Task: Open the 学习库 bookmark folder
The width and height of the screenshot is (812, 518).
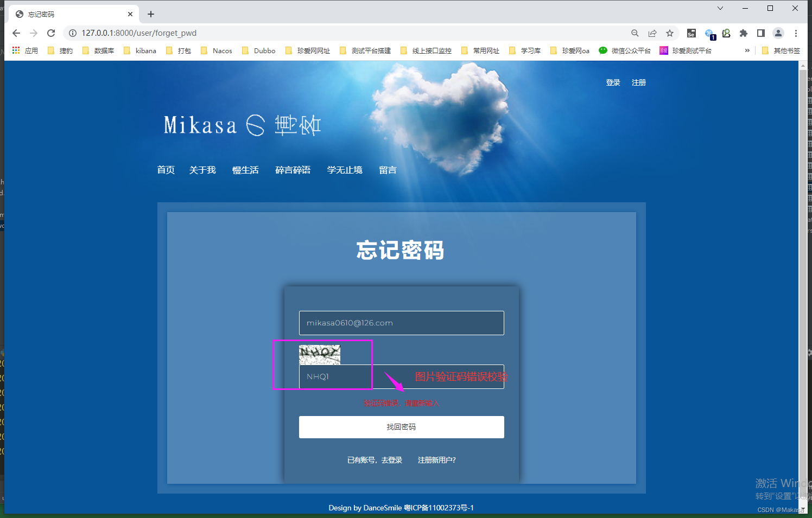Action: pyautogui.click(x=525, y=50)
